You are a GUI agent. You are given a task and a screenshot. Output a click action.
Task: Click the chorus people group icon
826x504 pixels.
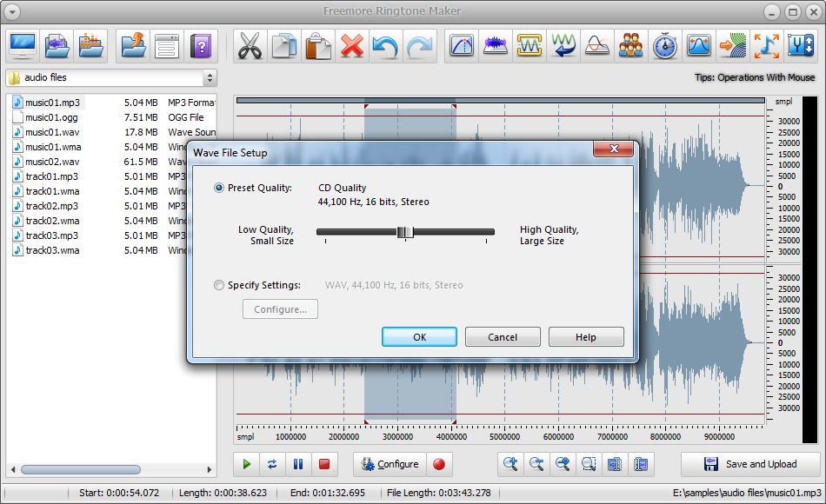pyautogui.click(x=630, y=46)
